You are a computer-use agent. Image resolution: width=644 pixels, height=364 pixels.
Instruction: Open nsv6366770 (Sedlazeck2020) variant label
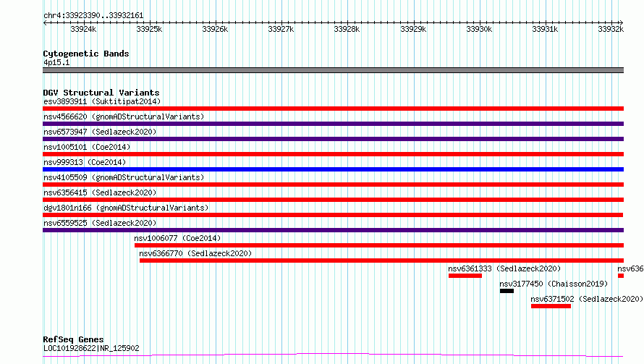[x=195, y=253]
